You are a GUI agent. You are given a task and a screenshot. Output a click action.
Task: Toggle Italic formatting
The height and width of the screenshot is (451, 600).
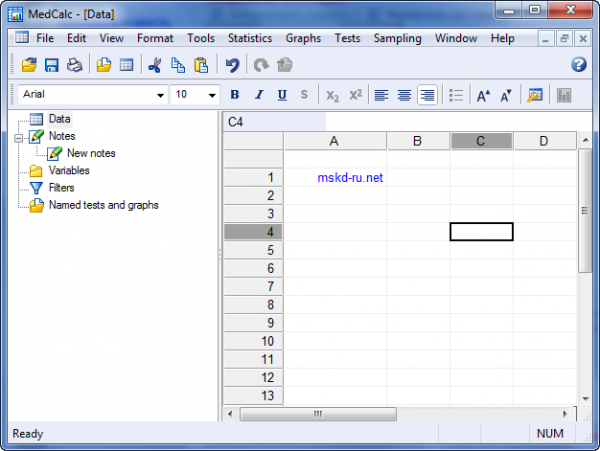pos(258,95)
